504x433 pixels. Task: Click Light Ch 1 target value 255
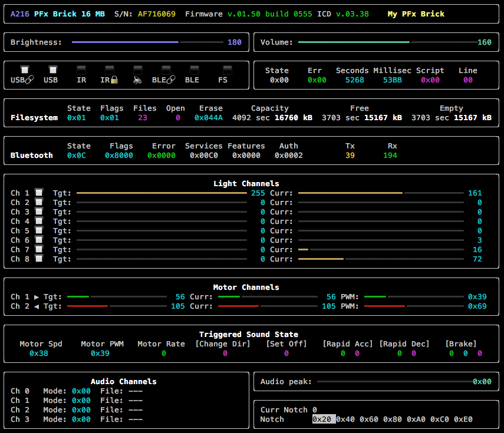coord(258,193)
